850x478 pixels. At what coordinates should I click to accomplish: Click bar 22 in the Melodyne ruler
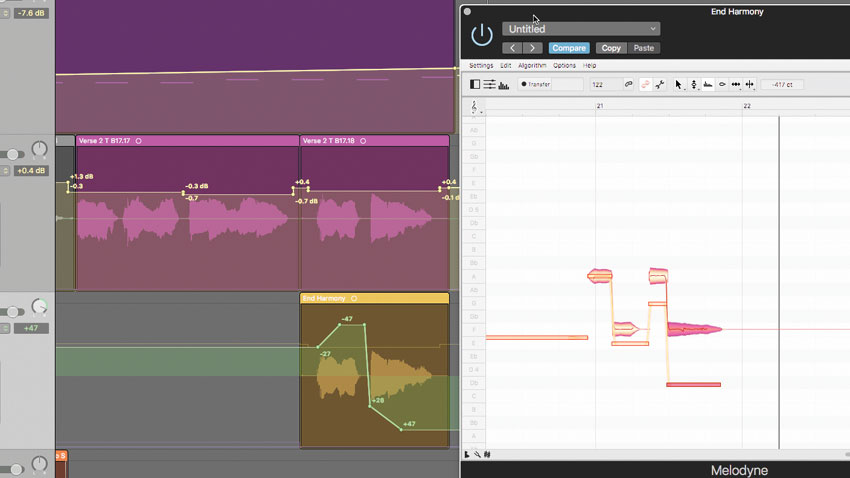click(x=747, y=106)
